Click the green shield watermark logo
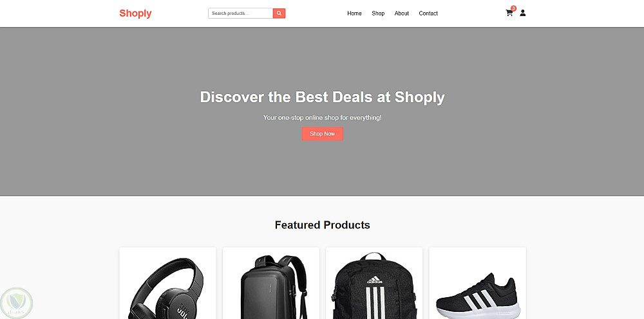 tap(17, 303)
